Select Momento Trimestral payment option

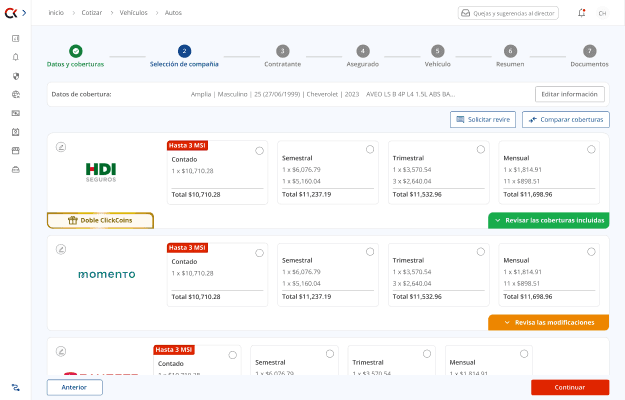point(481,252)
